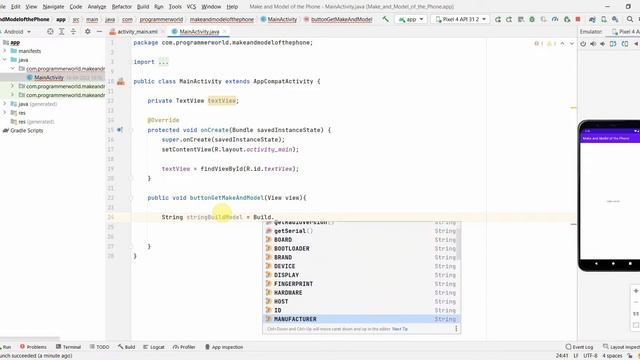The width and height of the screenshot is (640, 360).
Task: Click the gutter icon beside class MainActivity line
Action: click(121, 82)
